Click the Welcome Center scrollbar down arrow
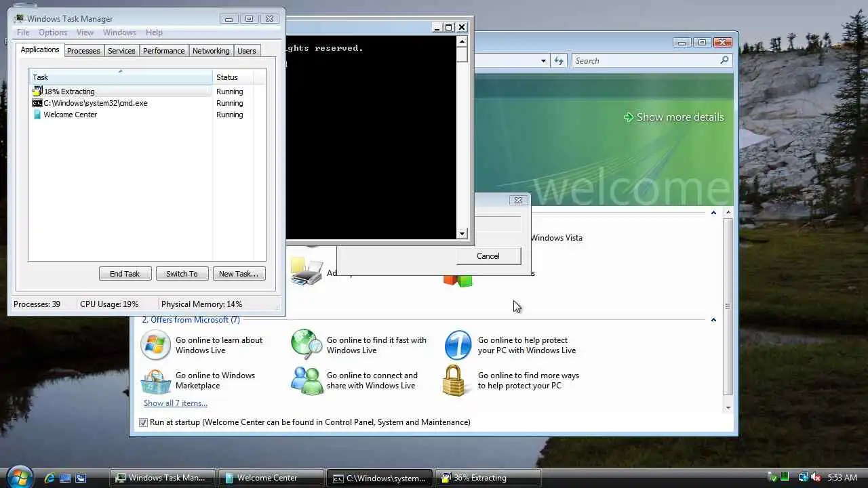868x488 pixels. click(728, 407)
